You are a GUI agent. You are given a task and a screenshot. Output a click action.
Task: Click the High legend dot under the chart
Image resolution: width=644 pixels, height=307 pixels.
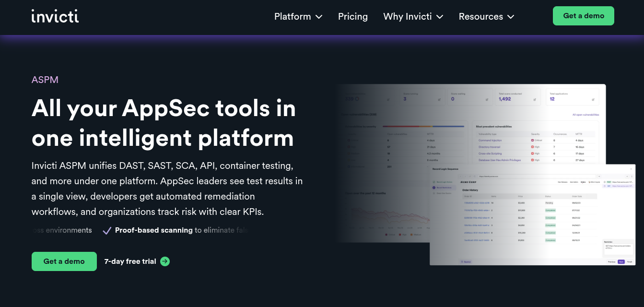400,235
